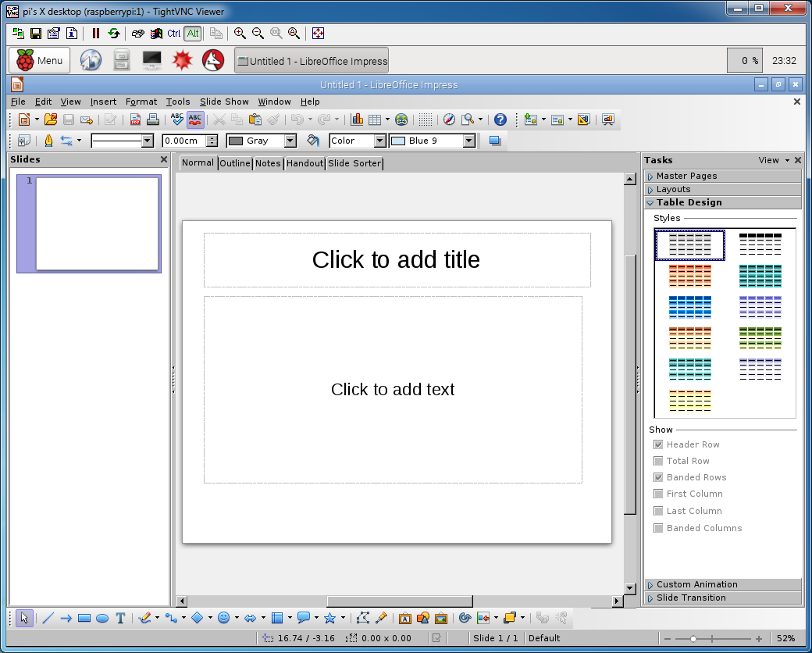Screen dimensions: 812x653
Task: Toggle the Shadow icon in toolbar
Action: click(495, 141)
